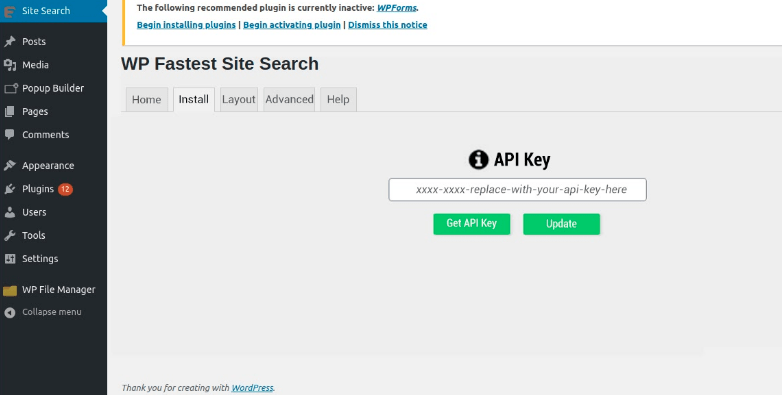Open Popup Builder menu item
Screen dimensions: 782x397
pos(53,88)
